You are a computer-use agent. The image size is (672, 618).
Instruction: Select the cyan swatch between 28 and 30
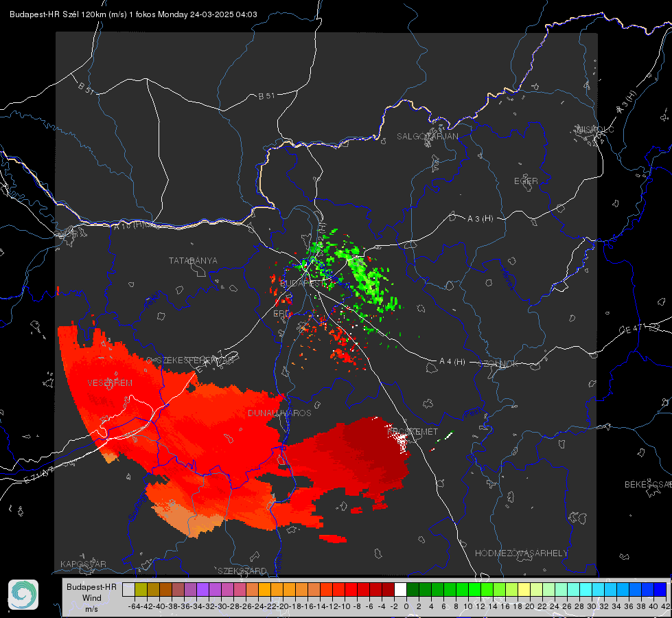586,589
